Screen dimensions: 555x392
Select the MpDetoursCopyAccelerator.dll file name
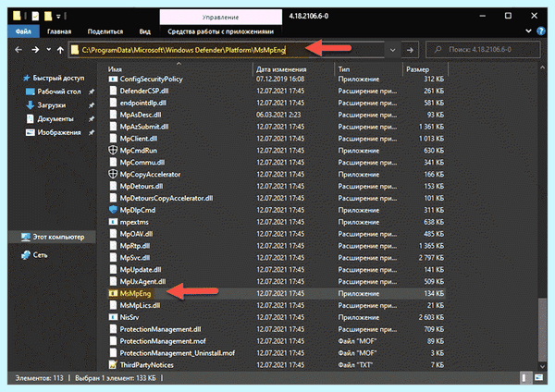166,198
